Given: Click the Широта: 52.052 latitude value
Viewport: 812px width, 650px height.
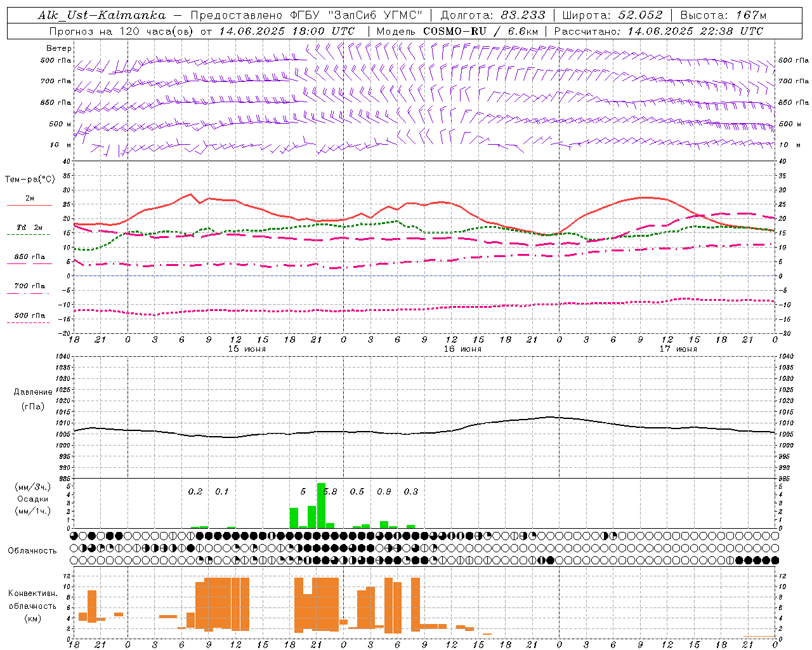Looking at the screenshot, I should [613, 15].
